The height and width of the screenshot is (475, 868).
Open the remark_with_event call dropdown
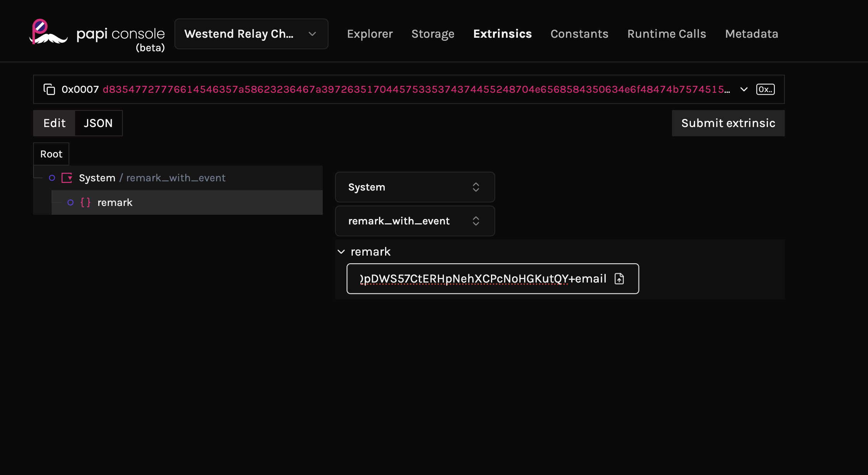click(x=415, y=221)
